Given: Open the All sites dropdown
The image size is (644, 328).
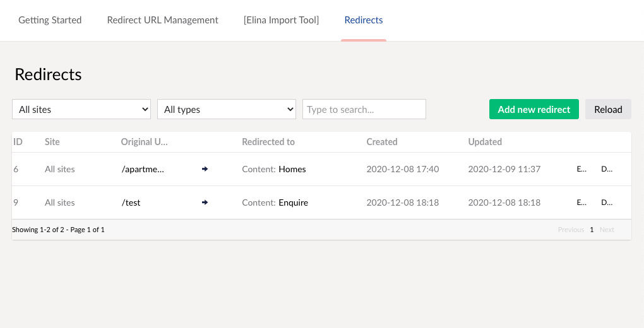Looking at the screenshot, I should pyautogui.click(x=81, y=109).
